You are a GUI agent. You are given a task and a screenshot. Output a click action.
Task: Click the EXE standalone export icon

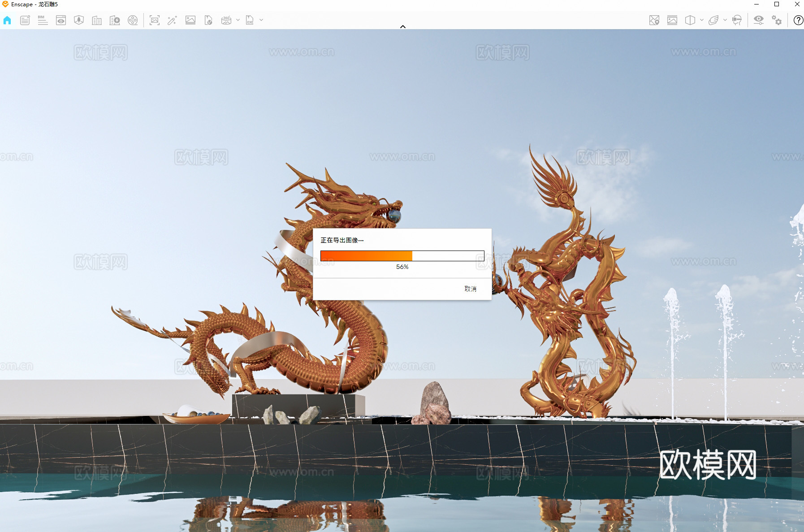(250, 20)
